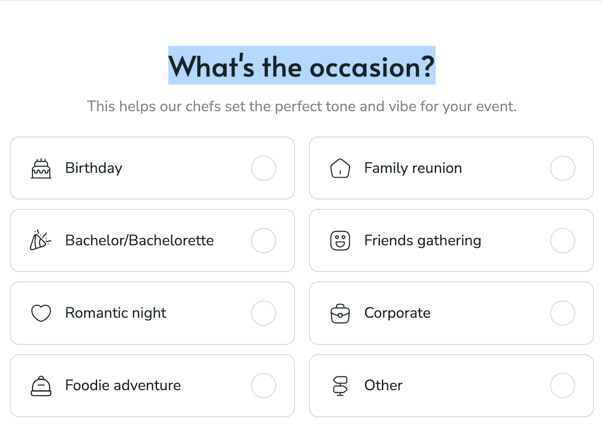Image resolution: width=602 pixels, height=429 pixels.
Task: Choose the Romantic night radio button
Action: coord(263,313)
